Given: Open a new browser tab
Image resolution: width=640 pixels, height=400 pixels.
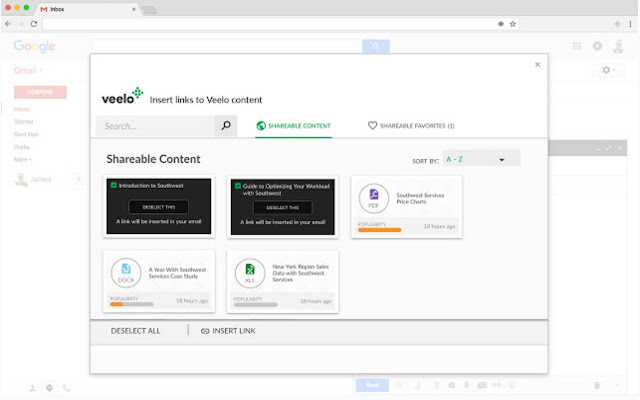Looking at the screenshot, I should [x=150, y=9].
